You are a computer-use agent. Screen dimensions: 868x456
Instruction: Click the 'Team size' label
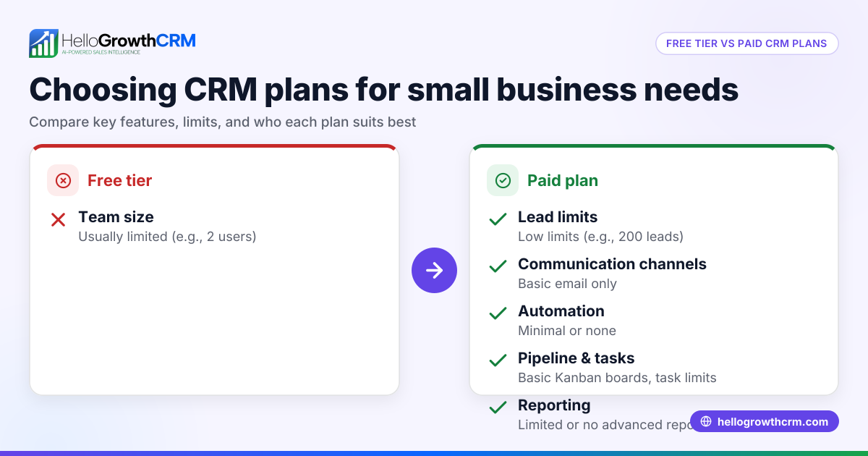116,216
